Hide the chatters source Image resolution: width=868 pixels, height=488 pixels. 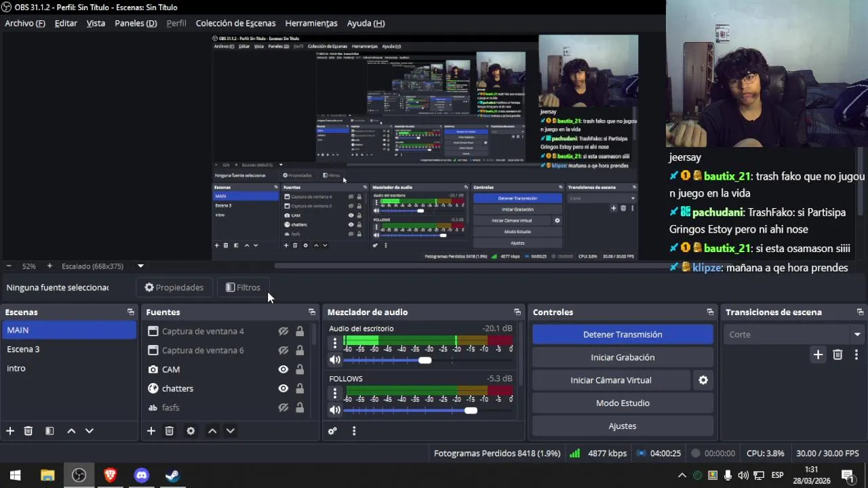[x=283, y=388]
